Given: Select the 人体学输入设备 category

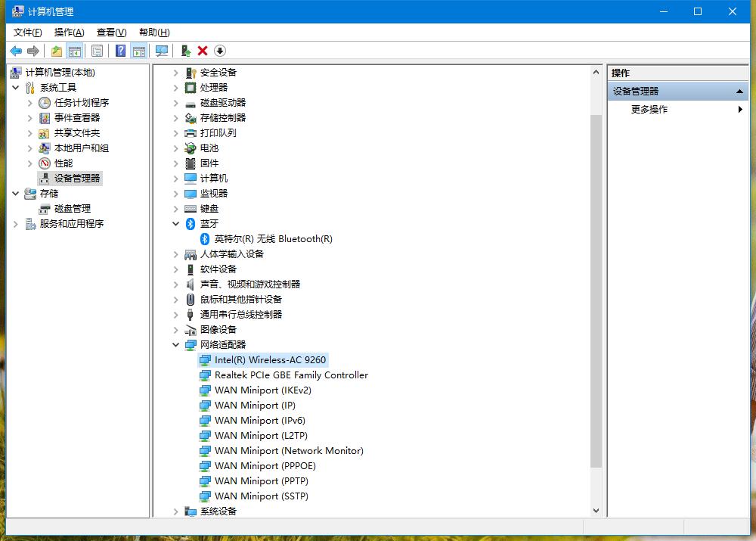Looking at the screenshot, I should (x=232, y=253).
